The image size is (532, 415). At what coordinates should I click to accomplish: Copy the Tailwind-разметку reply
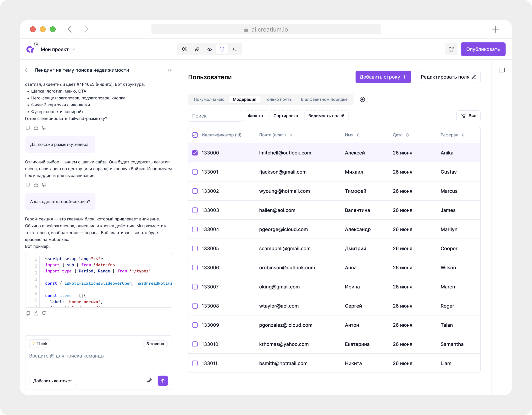(28, 128)
